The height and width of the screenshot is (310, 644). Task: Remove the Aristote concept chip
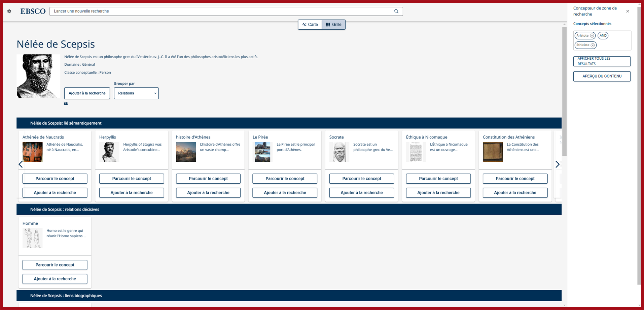point(592,36)
